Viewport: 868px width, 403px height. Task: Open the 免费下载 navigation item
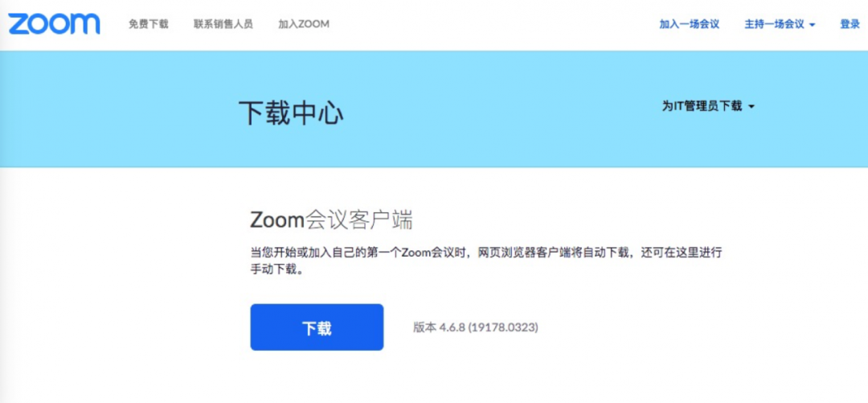149,24
